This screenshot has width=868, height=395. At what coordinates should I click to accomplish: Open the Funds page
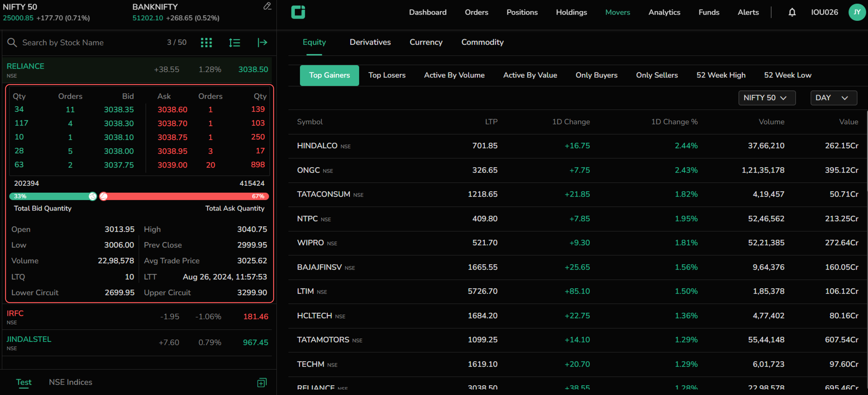(709, 12)
